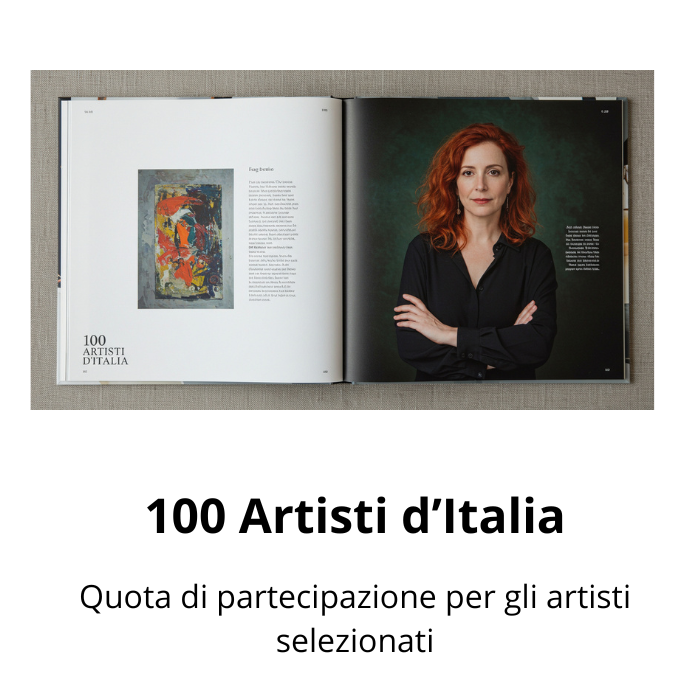Click the red-haired woman's face in the portrait
Viewport: 700px width, 700px height.
coord(482,180)
